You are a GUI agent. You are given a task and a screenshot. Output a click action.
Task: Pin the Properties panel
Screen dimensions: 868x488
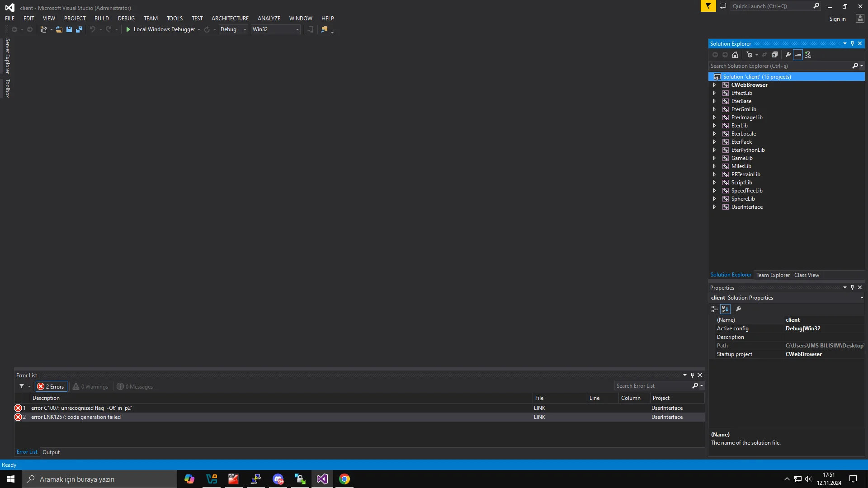[x=852, y=287]
